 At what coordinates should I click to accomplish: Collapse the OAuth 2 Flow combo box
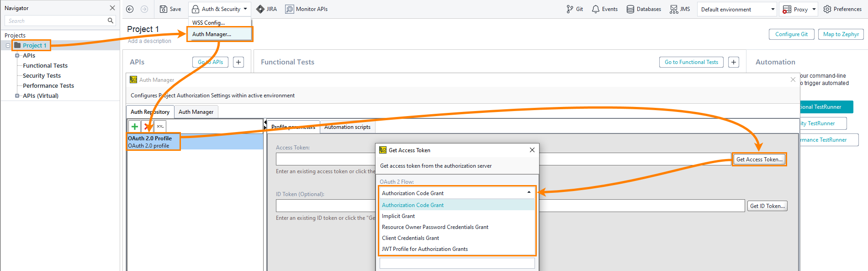[x=529, y=193]
